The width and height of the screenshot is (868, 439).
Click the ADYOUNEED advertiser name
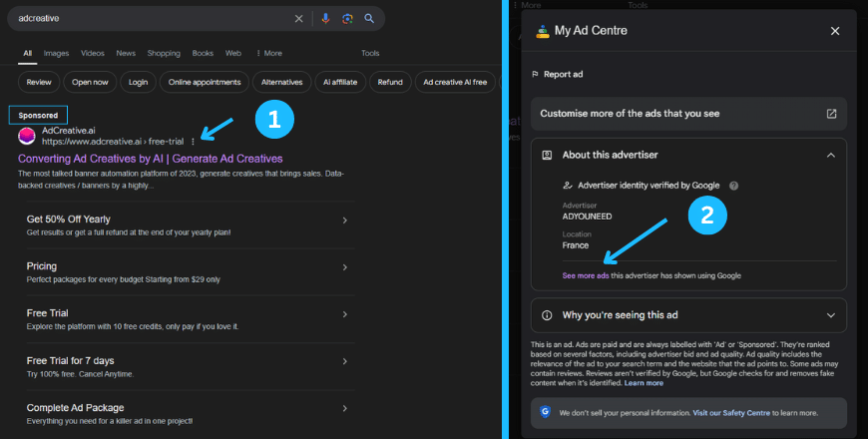click(x=587, y=217)
